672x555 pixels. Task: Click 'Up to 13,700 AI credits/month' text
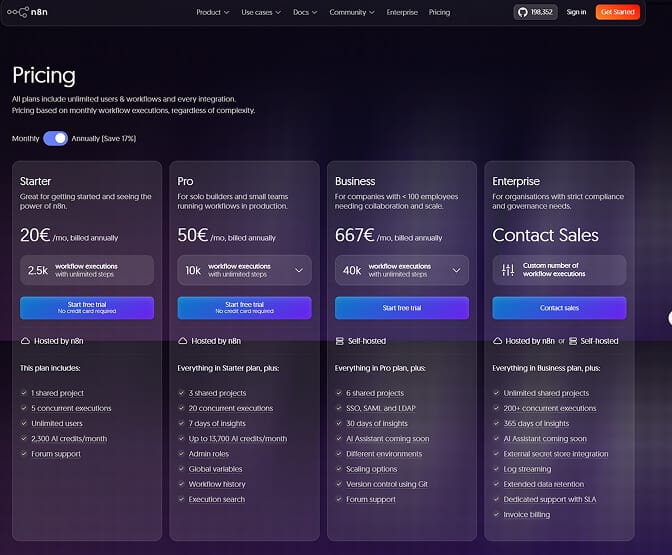[x=238, y=438]
